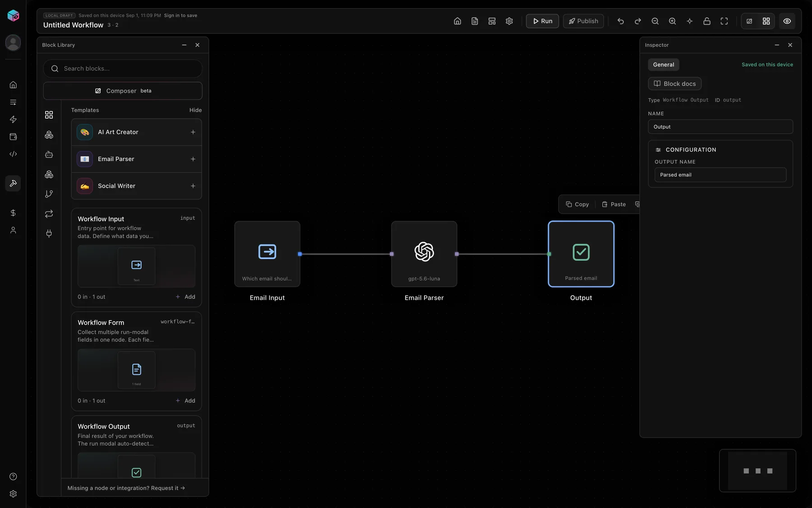Select the Email Input node on canvas
This screenshot has width=812, height=508.
point(267,254)
